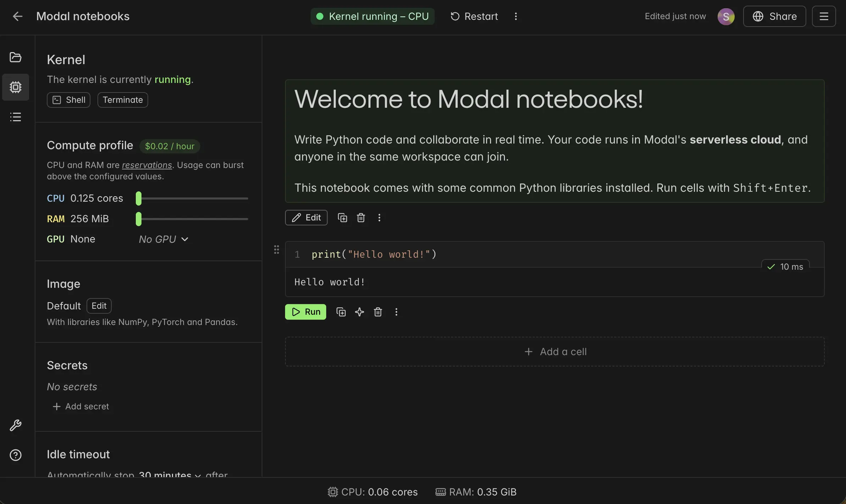Viewport: 846px width, 504px height.
Task: Click the 10 ms execution time badge
Action: click(x=785, y=267)
